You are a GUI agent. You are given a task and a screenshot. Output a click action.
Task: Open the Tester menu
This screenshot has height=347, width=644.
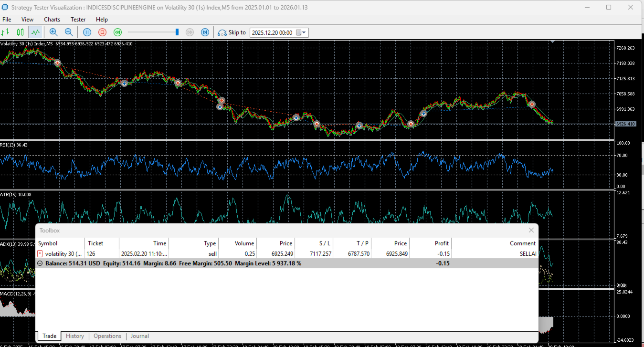pyautogui.click(x=78, y=20)
